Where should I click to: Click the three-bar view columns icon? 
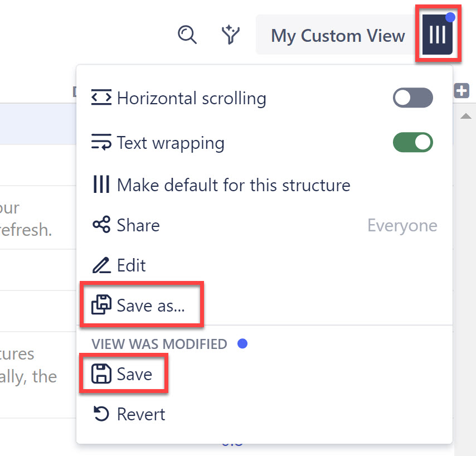438,35
